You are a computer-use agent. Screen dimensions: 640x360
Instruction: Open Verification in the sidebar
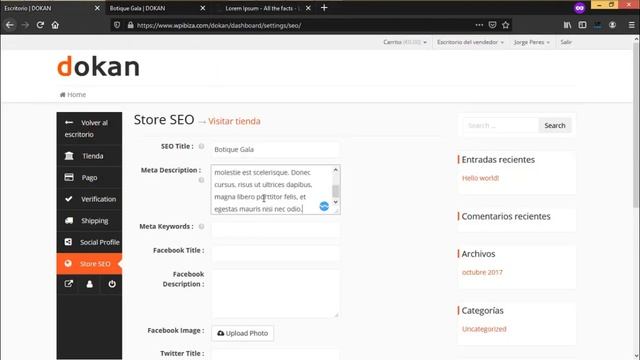click(89, 199)
